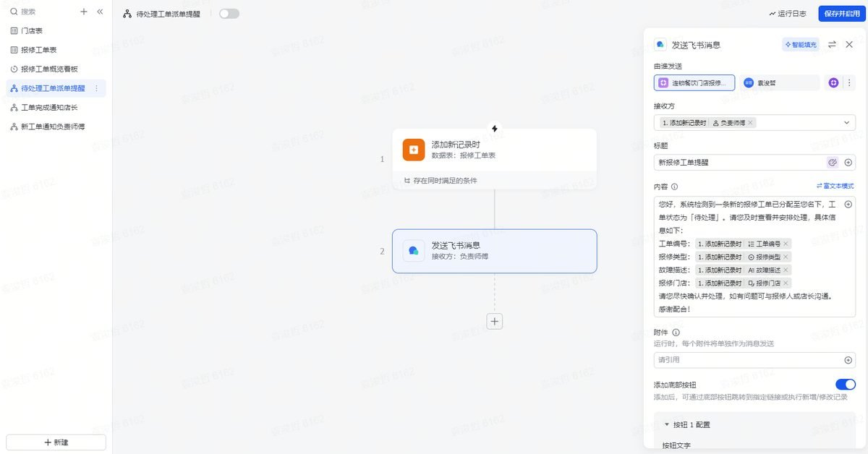Click the 报修门店 variable tag
This screenshot has width=868, height=454.
[x=743, y=283]
